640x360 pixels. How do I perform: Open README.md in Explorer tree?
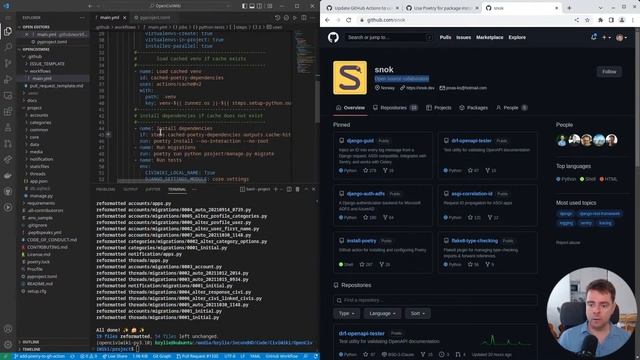[40, 284]
